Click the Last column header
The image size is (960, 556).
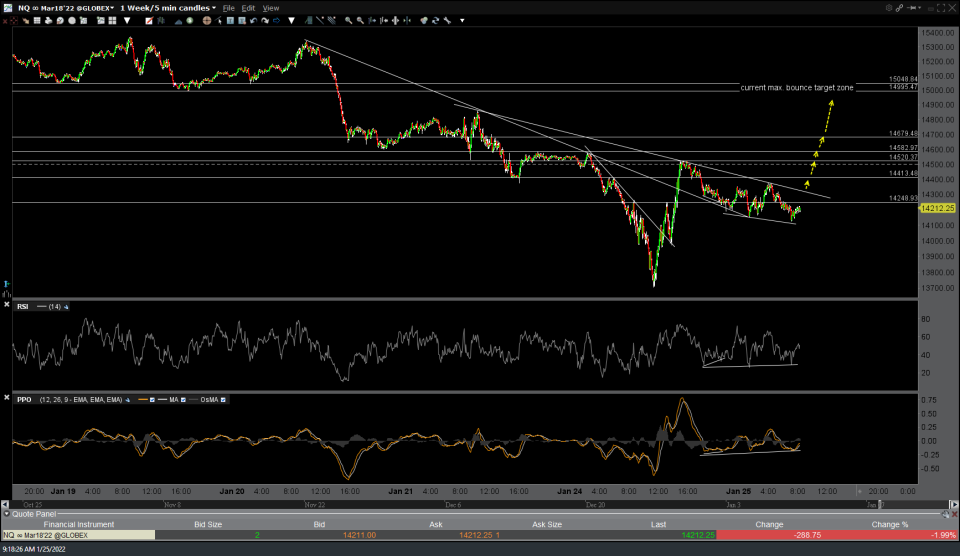pos(658,525)
